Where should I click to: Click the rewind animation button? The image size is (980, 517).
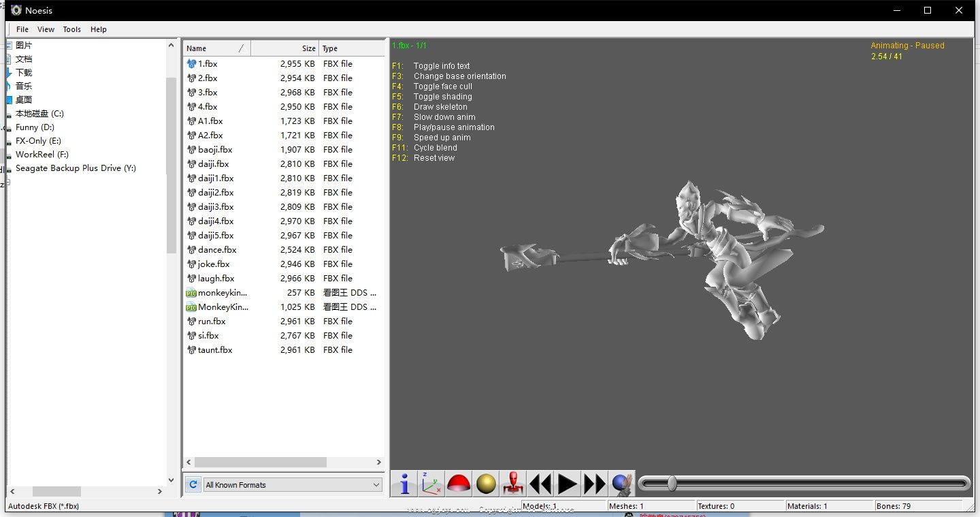click(x=540, y=484)
